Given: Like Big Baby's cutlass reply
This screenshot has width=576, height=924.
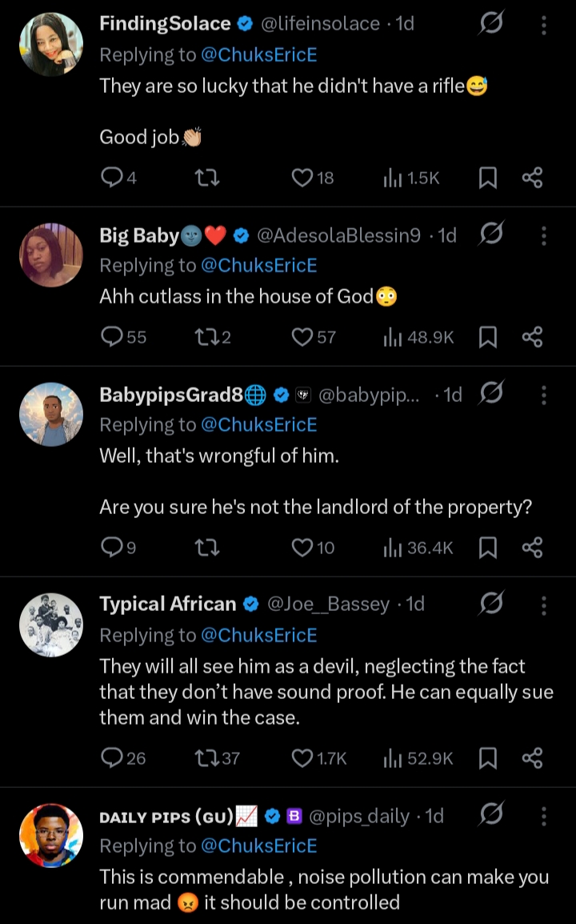Looking at the screenshot, I should (302, 337).
